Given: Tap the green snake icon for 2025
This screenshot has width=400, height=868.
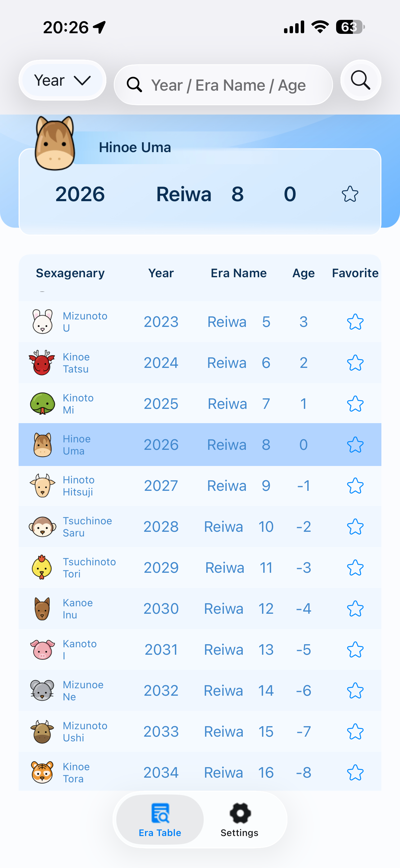Looking at the screenshot, I should pyautogui.click(x=42, y=403).
